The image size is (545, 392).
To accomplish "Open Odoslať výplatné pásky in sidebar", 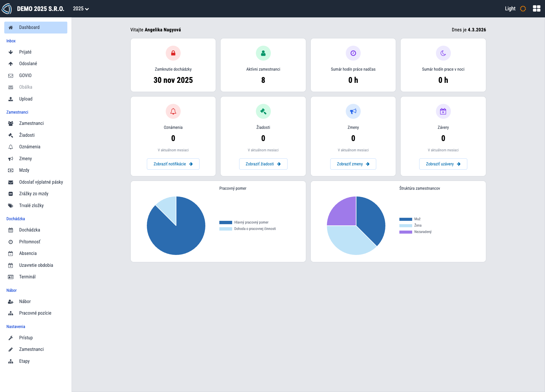I will click(x=41, y=182).
